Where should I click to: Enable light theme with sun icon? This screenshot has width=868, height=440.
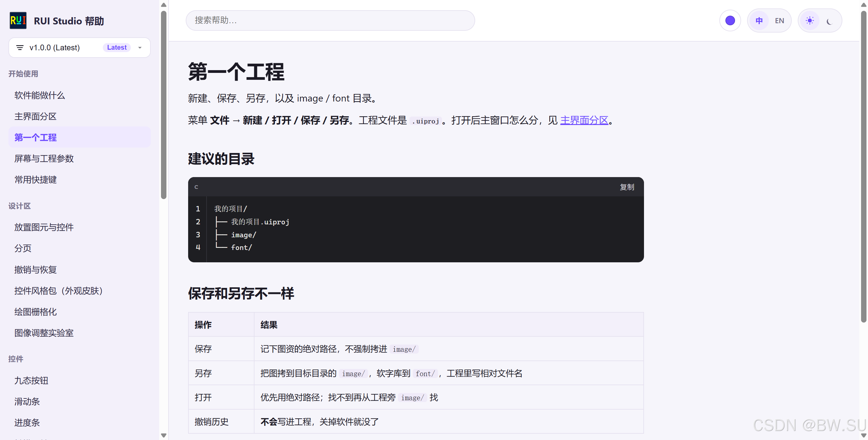[x=810, y=20]
